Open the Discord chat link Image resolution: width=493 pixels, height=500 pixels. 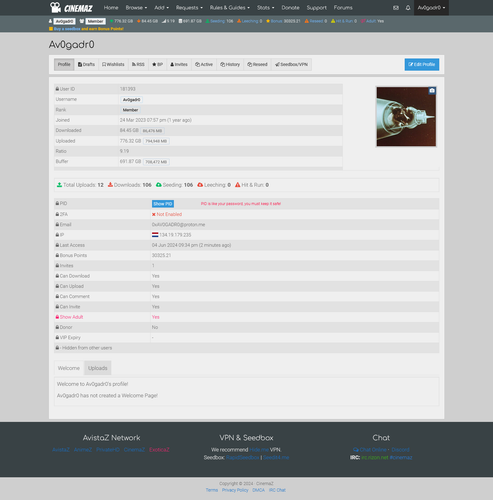tap(400, 450)
